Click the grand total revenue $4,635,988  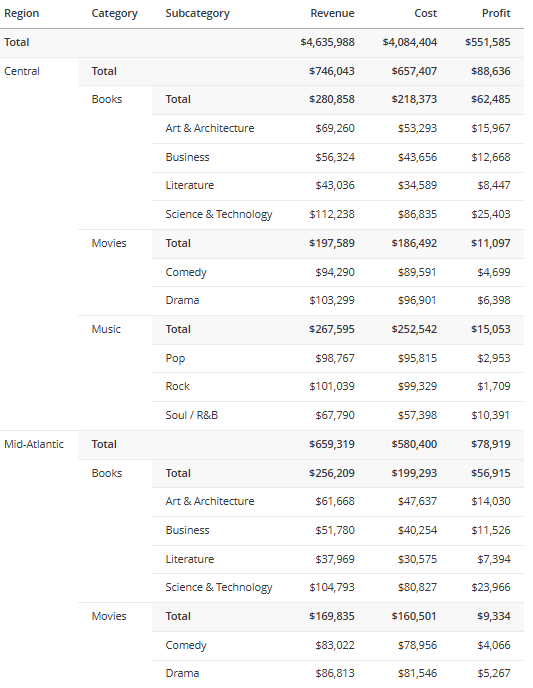327,42
